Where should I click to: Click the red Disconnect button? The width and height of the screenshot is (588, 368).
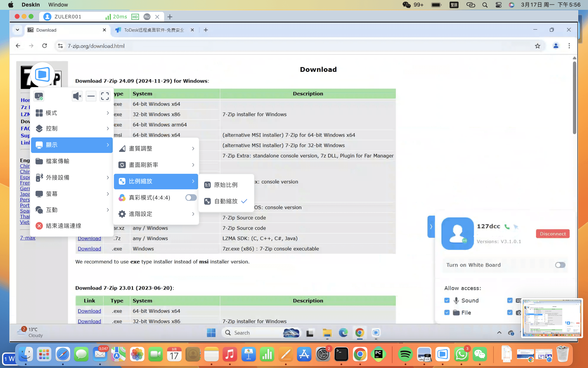point(553,234)
